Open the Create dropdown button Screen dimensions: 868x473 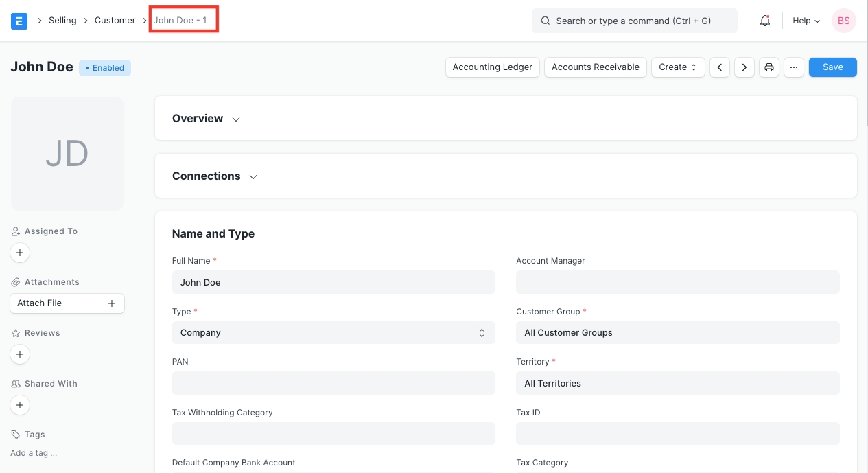(677, 67)
